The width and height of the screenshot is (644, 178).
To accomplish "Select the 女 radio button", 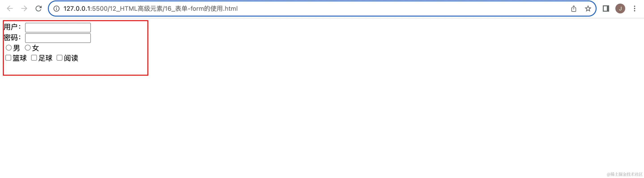I will pyautogui.click(x=28, y=47).
